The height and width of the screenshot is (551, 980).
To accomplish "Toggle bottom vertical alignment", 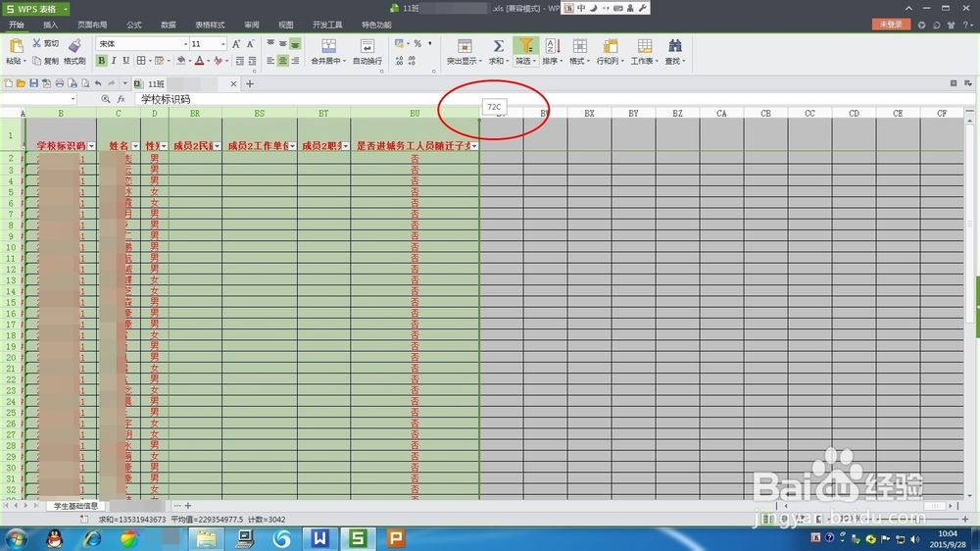I will coord(295,44).
